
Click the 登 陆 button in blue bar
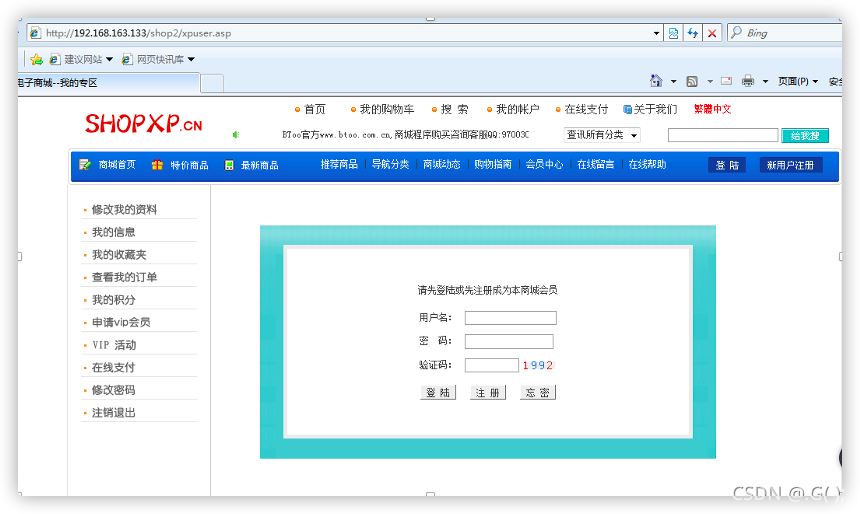(x=727, y=165)
